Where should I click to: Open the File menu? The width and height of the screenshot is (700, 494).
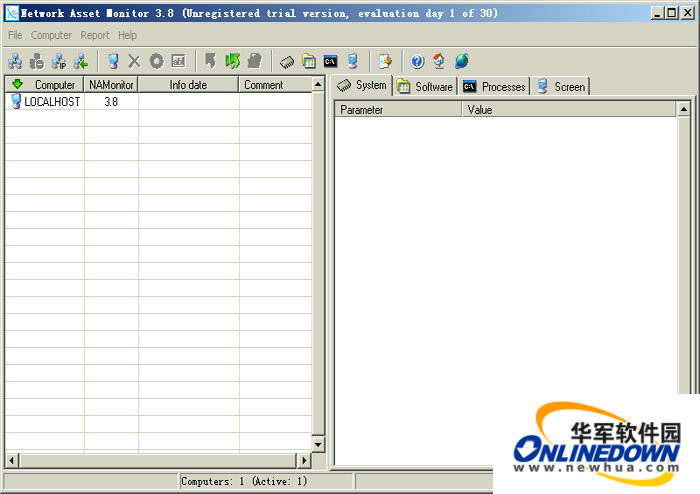15,35
